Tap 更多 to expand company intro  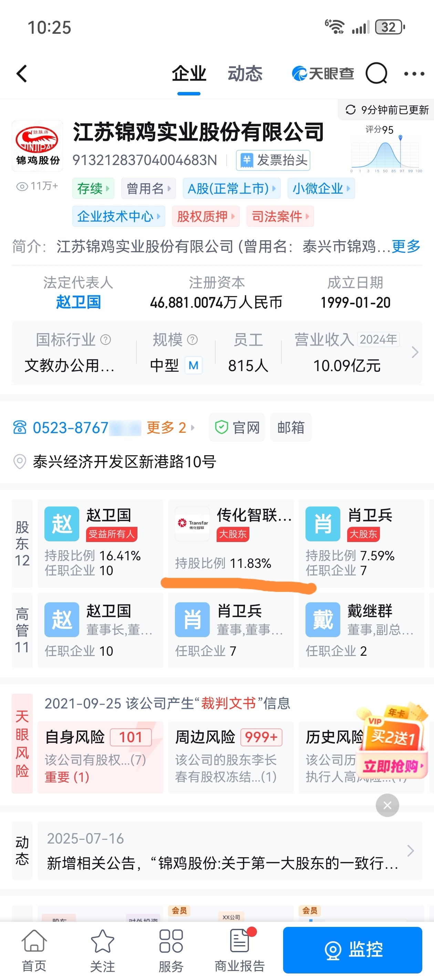(406, 246)
